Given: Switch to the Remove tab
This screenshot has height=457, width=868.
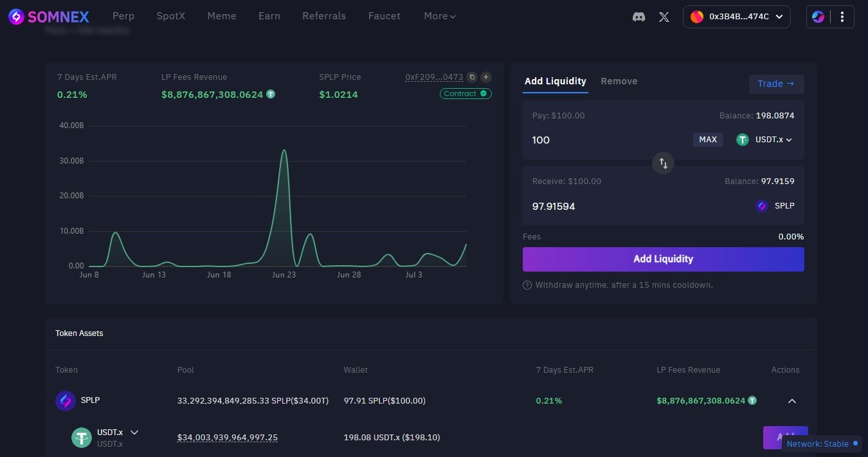Looking at the screenshot, I should 619,81.
